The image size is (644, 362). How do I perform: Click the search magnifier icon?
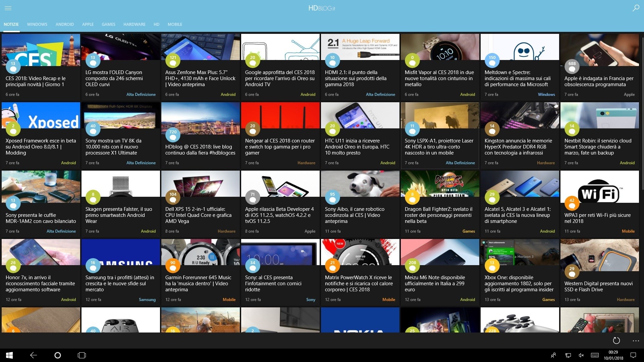pos(636,8)
